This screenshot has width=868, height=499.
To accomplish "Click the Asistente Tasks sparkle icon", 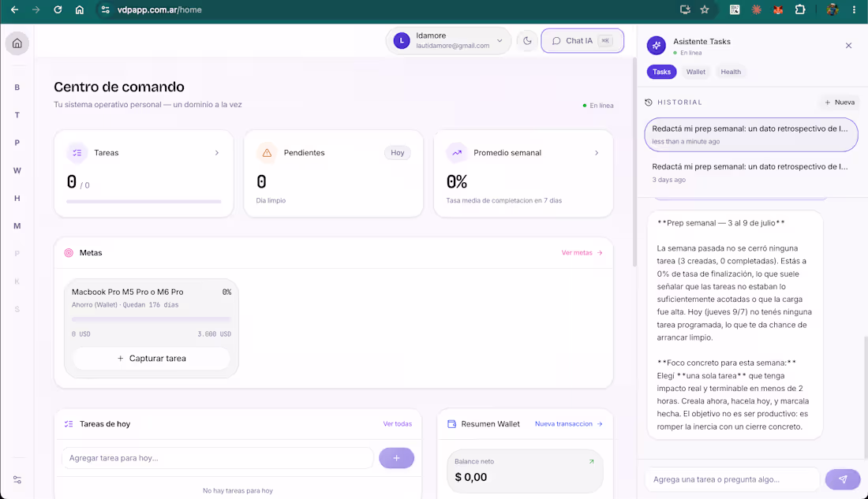I will (x=656, y=46).
